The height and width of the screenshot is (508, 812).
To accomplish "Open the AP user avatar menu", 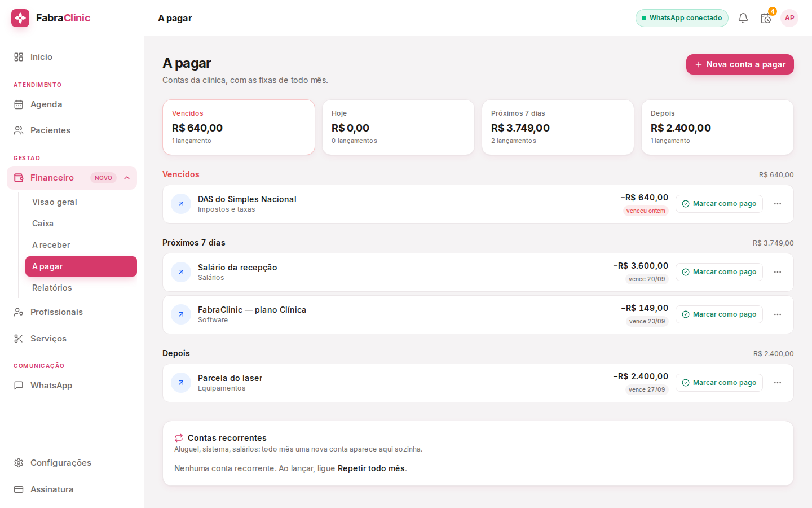I will click(789, 18).
